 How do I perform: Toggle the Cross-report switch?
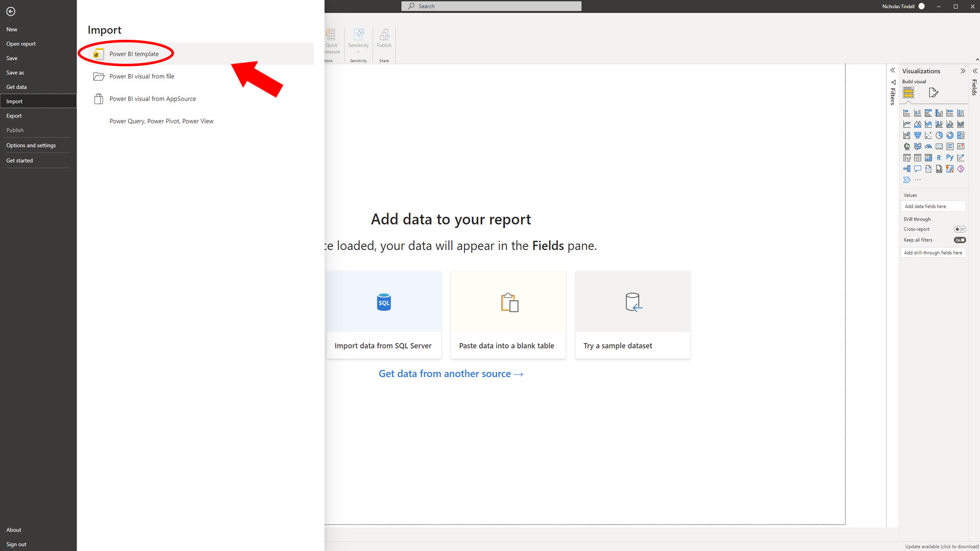960,229
